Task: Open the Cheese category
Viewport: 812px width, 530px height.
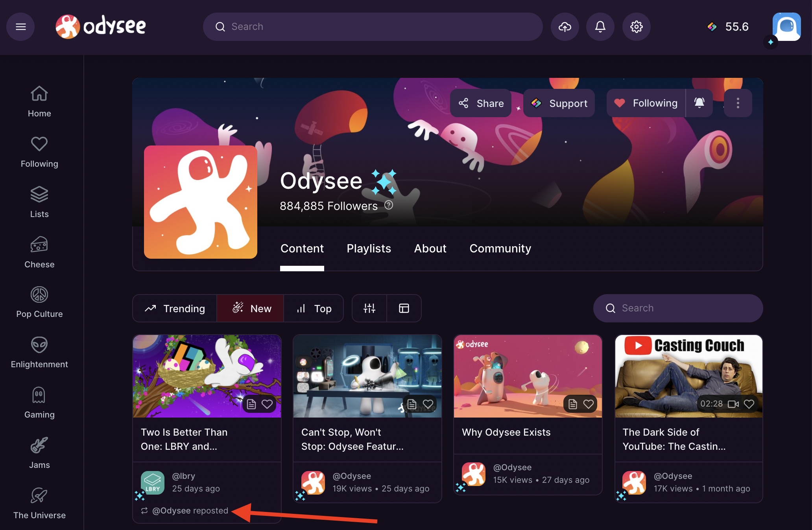Action: click(39, 252)
